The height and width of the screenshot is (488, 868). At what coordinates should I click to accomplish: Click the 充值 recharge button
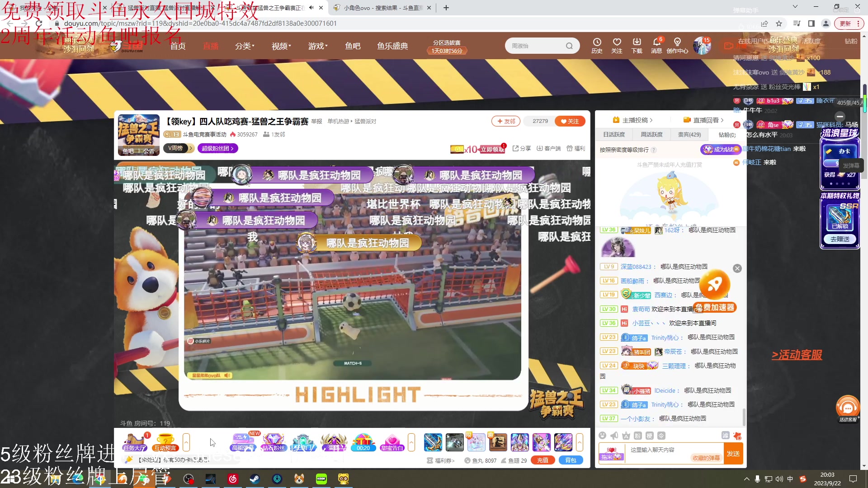tap(542, 460)
